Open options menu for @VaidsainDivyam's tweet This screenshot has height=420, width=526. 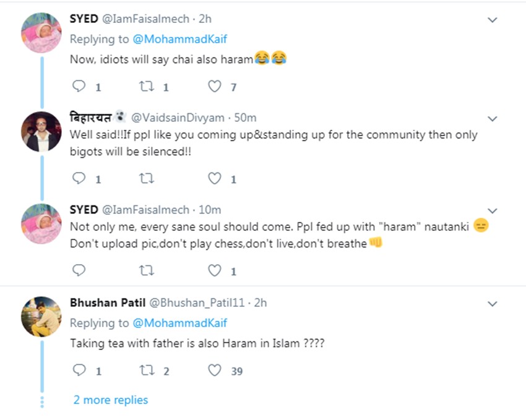tap(493, 118)
